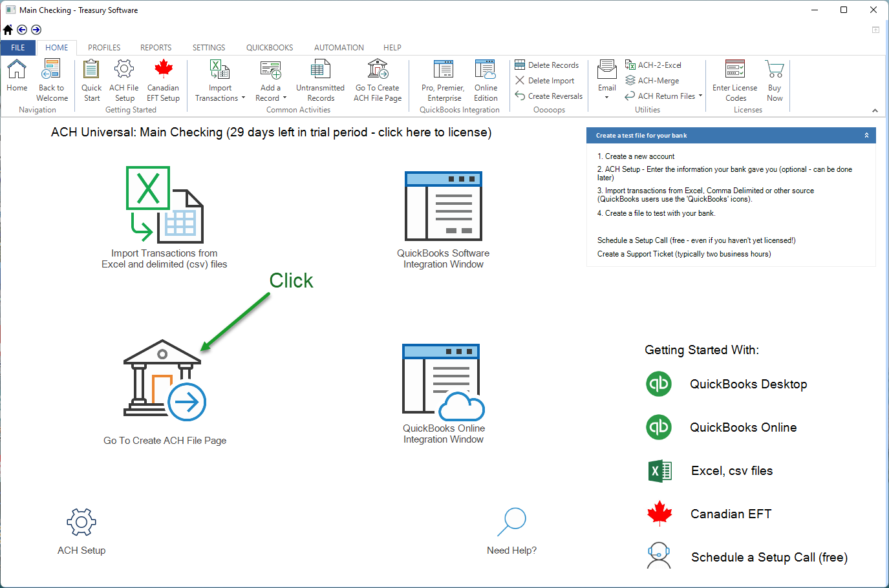889x588 pixels.
Task: Click QuickBooks Desktop getting started icon
Action: pos(659,384)
